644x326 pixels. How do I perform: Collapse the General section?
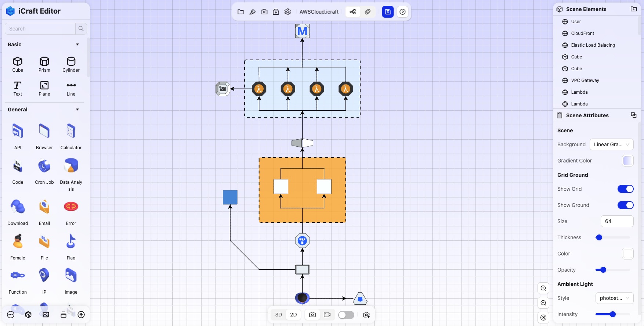77,110
